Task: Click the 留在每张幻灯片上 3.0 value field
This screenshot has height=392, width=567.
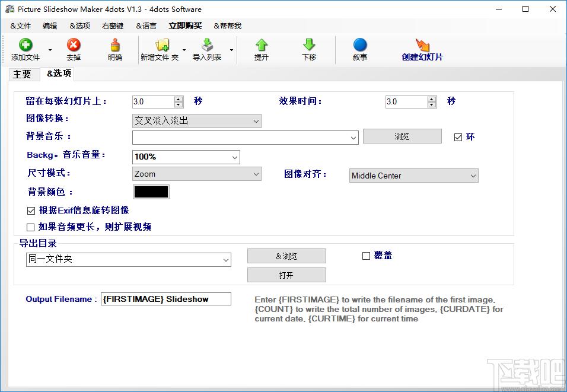Action: (154, 101)
